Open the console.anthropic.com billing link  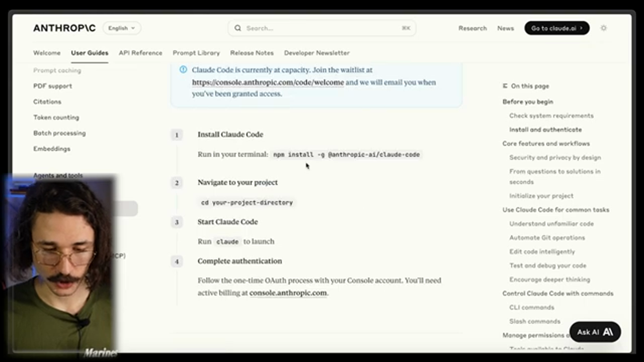(288, 293)
